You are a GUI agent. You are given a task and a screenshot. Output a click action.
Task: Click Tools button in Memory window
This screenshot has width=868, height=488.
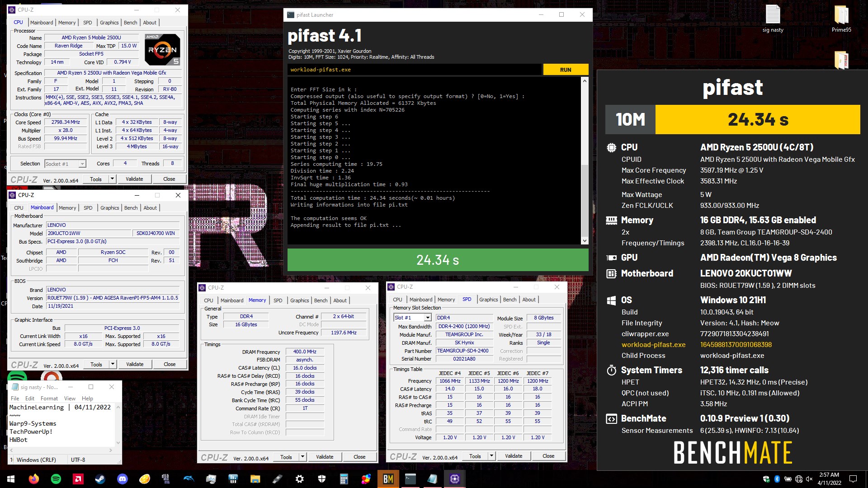[286, 457]
